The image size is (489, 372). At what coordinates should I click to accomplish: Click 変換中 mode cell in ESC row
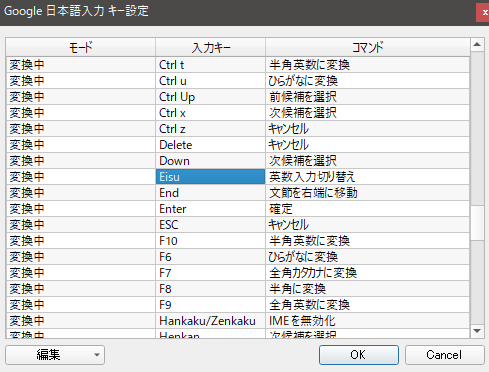(x=81, y=225)
